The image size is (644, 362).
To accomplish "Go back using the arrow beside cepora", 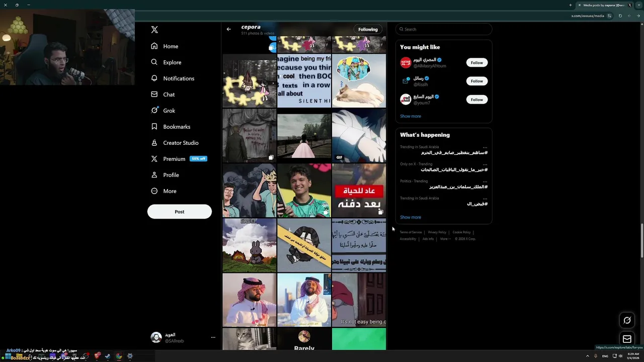I will point(228,29).
